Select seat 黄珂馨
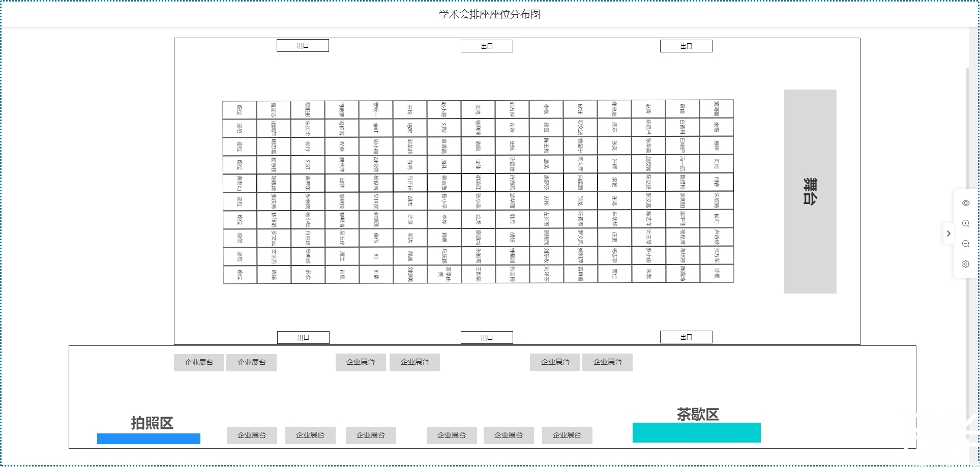980x468 pixels. click(717, 109)
